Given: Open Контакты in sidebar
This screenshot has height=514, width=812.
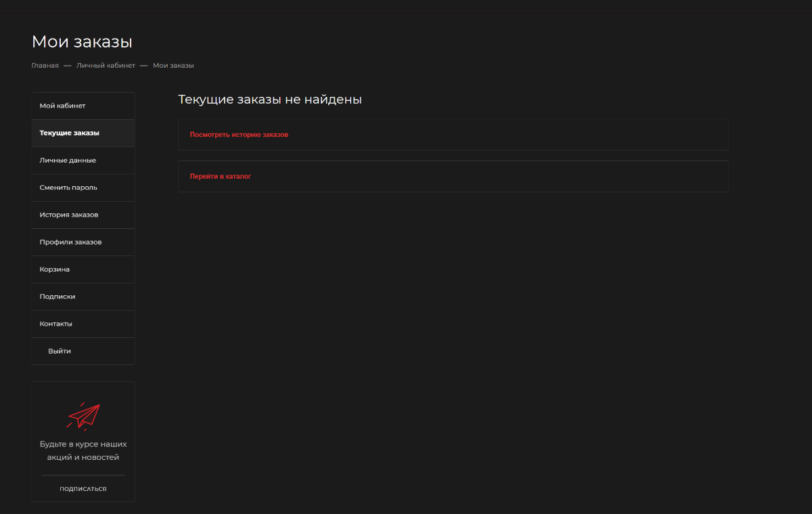Looking at the screenshot, I should (x=56, y=324).
